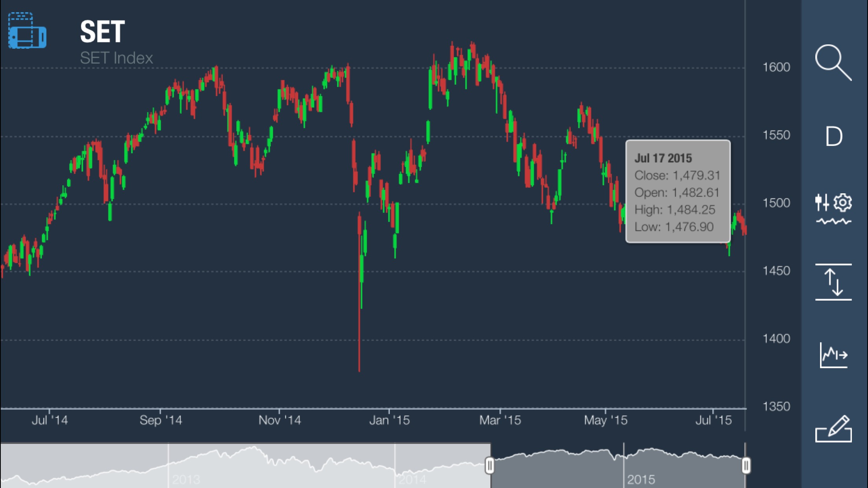Click the Mar '15 date axis label
This screenshot has width=868, height=488.
[500, 420]
